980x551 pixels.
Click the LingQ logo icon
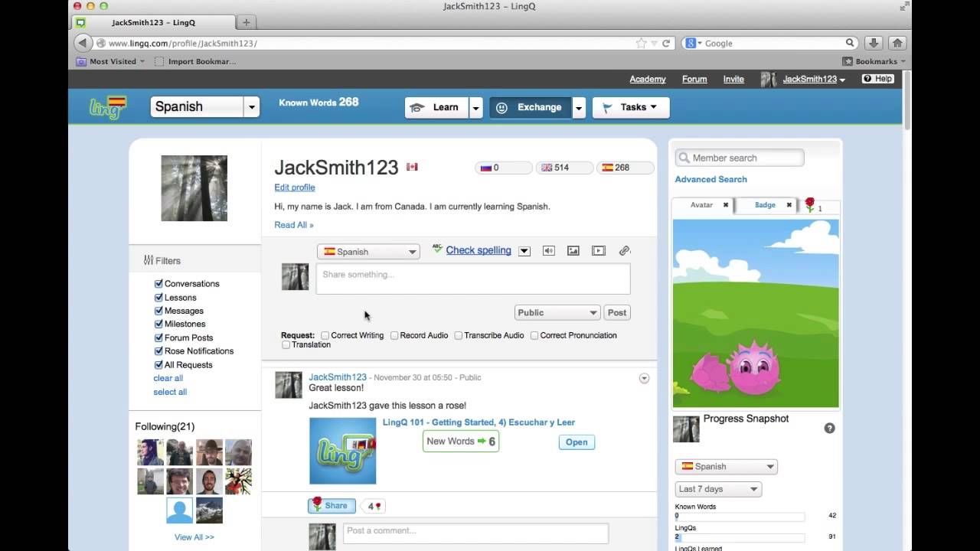108,107
